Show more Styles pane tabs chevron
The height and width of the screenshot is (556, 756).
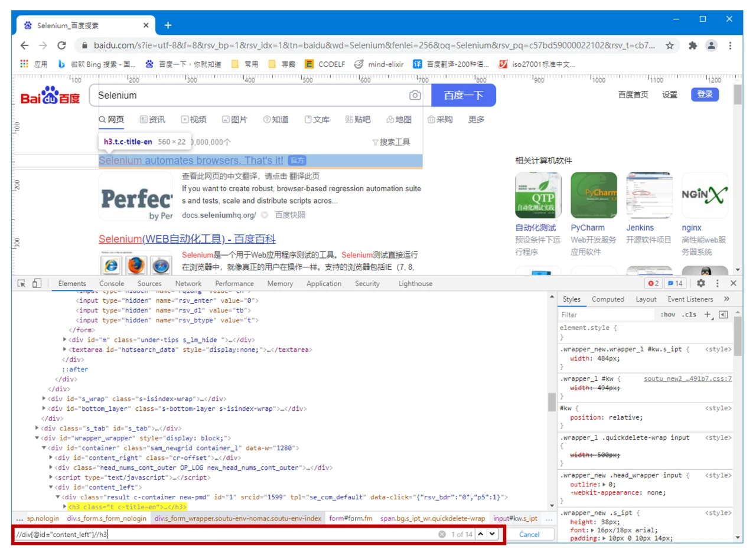click(x=726, y=299)
